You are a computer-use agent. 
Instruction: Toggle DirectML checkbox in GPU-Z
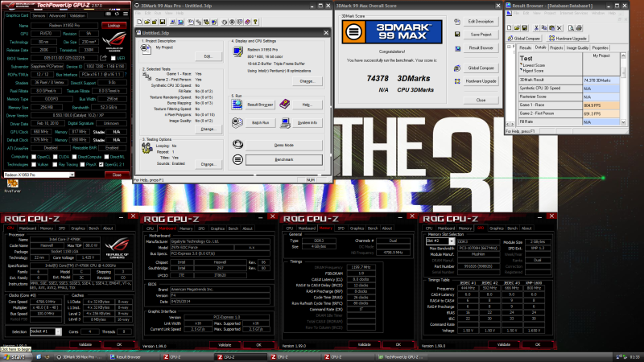106,157
